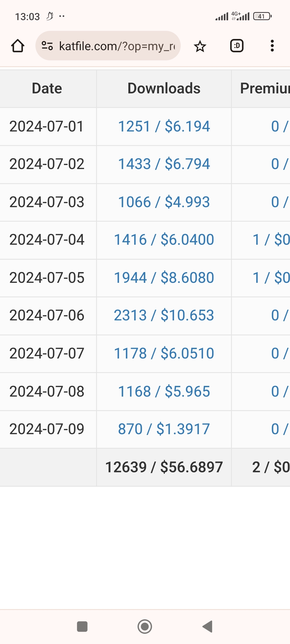Open downloads link 2313 / $10.653
The width and height of the screenshot is (290, 644).
pyautogui.click(x=164, y=315)
